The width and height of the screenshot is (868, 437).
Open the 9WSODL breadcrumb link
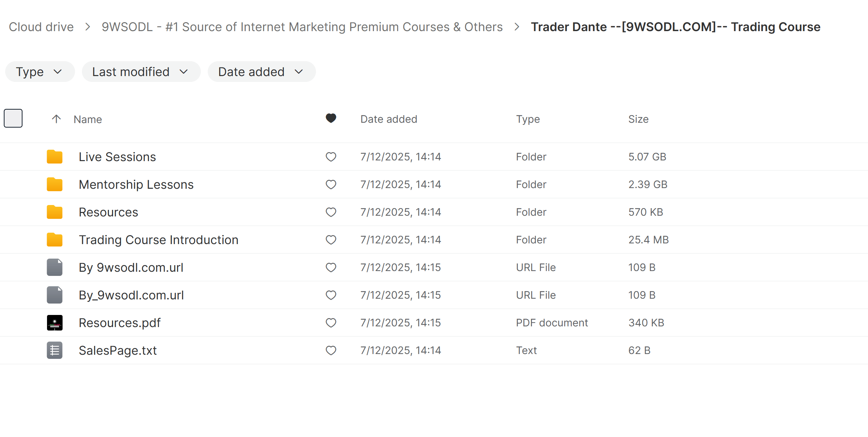(x=301, y=27)
